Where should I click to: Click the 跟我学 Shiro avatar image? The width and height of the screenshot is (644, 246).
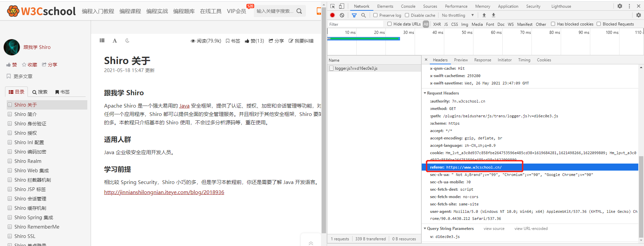[x=12, y=47]
